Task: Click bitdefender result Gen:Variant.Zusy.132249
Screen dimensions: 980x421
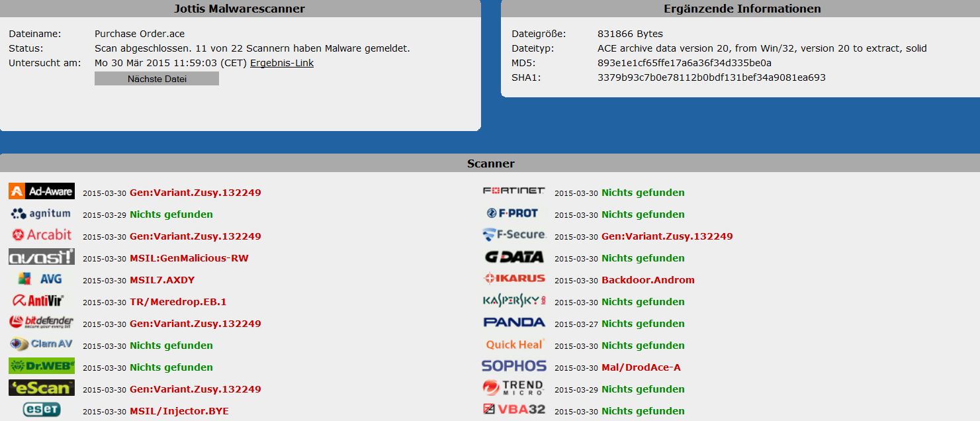Action: [195, 324]
